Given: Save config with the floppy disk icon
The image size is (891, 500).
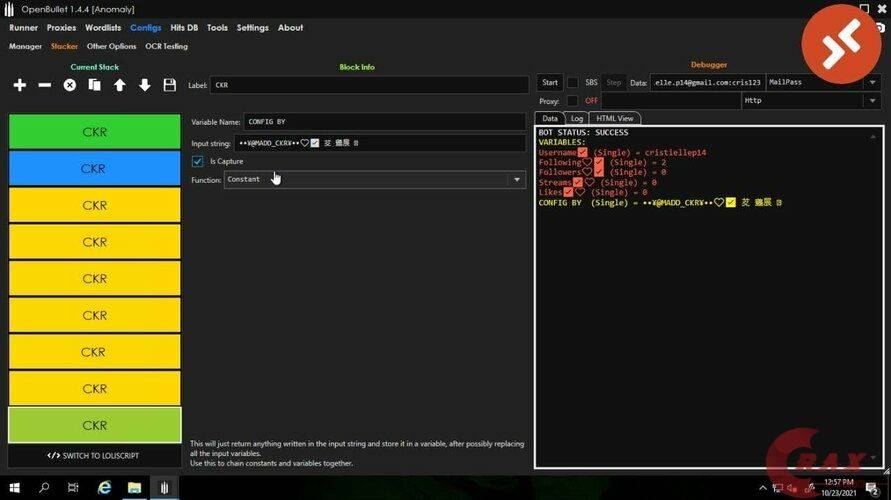Looking at the screenshot, I should coord(169,85).
